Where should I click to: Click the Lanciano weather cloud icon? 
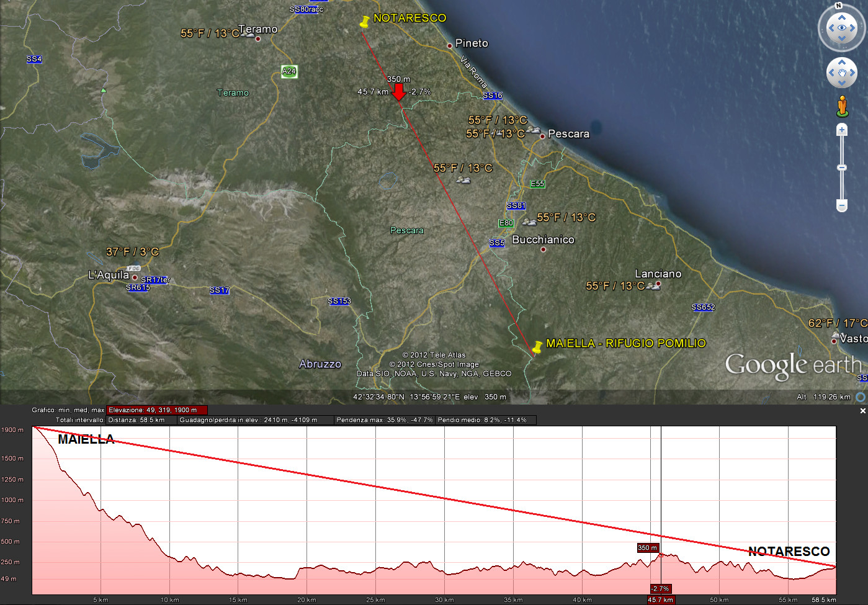coord(653,286)
